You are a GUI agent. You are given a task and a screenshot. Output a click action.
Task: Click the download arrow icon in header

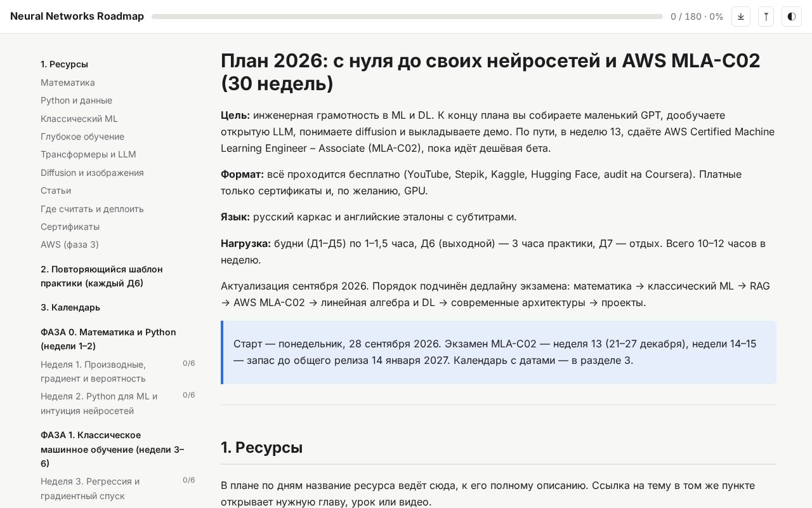(741, 17)
